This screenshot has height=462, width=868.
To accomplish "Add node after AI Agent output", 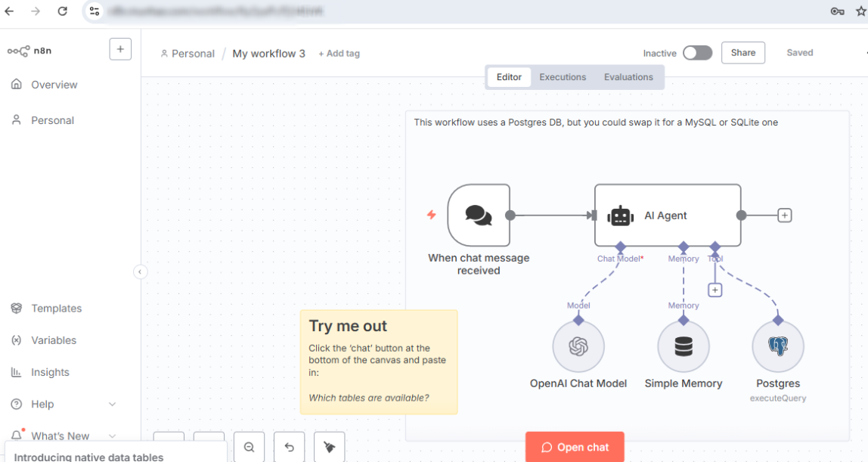I will [x=784, y=215].
